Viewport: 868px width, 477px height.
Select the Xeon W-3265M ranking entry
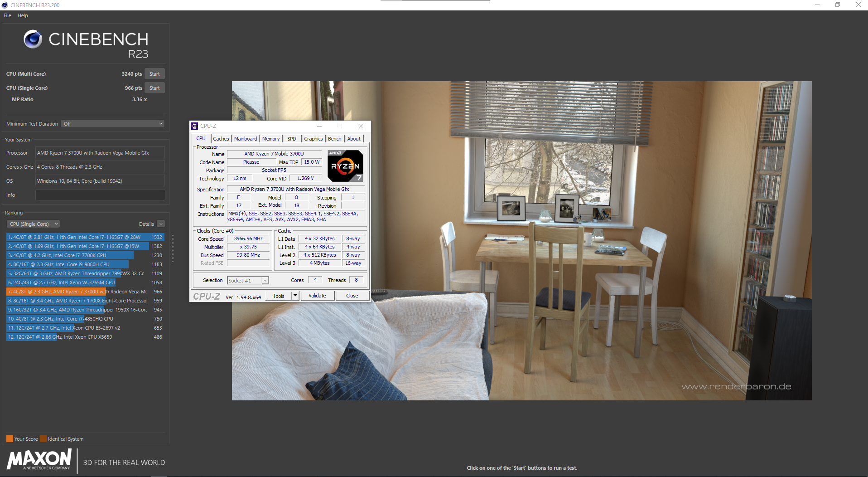[x=85, y=282]
